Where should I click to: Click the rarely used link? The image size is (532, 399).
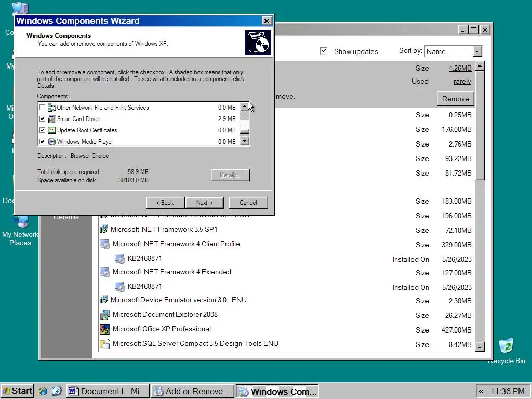(462, 82)
